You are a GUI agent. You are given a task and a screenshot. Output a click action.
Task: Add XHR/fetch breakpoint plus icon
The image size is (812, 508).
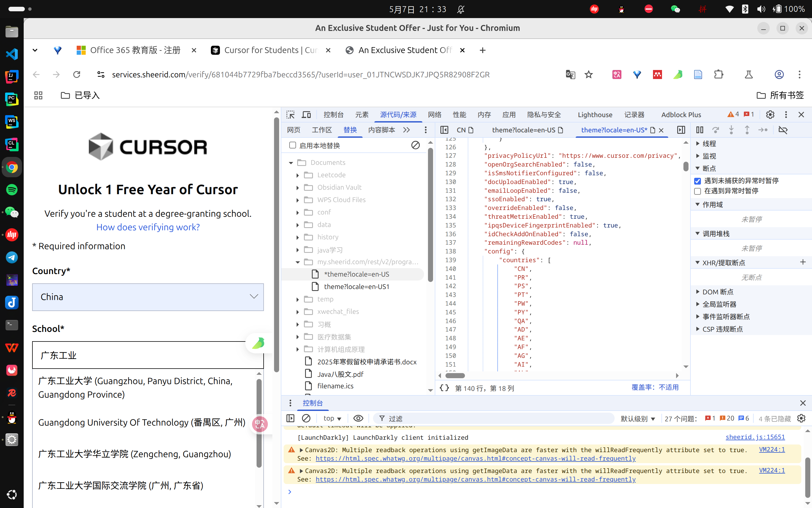803,262
